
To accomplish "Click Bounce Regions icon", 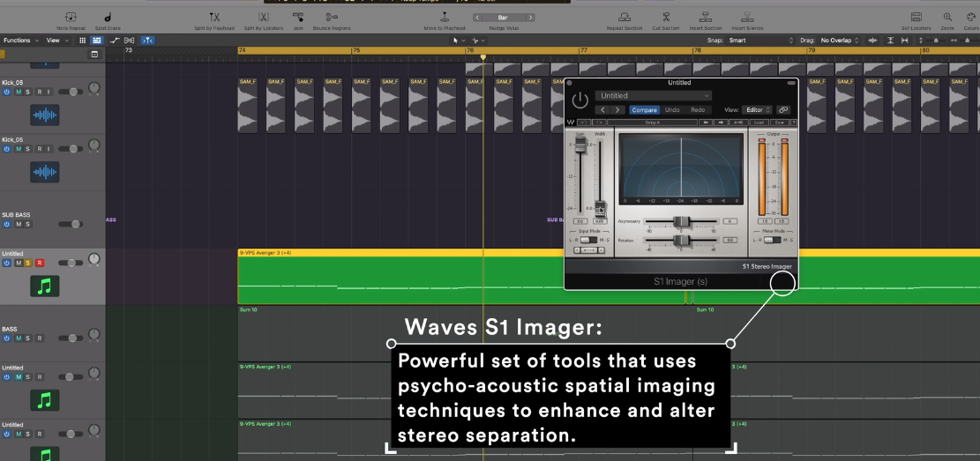I will 332,18.
